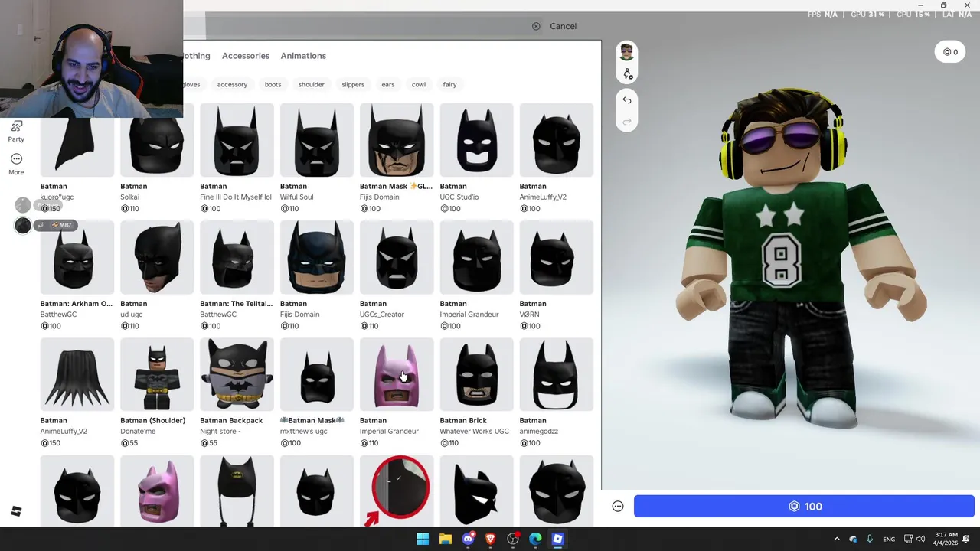This screenshot has width=980, height=551.
Task: Click the Whatever Works UGC creator name
Action: click(474, 432)
